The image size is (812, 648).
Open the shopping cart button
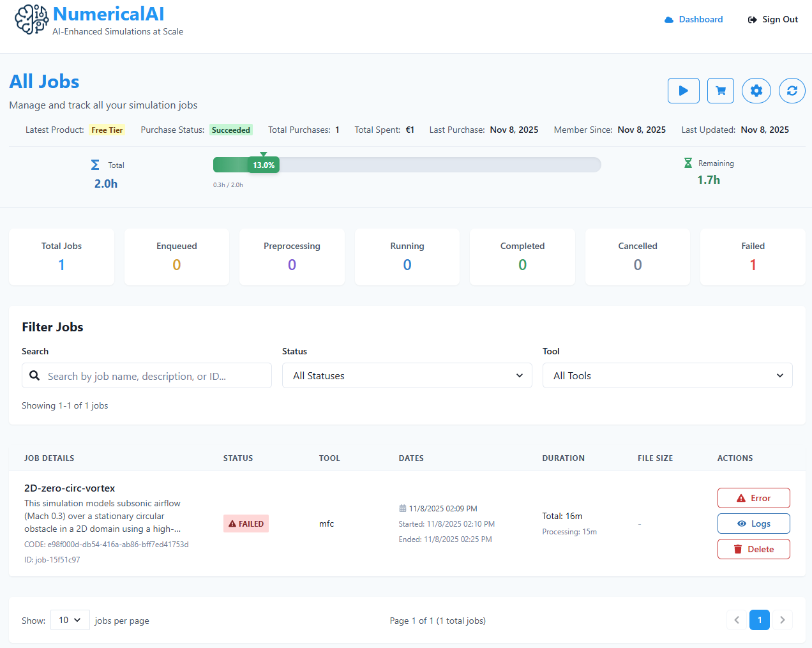[721, 91]
